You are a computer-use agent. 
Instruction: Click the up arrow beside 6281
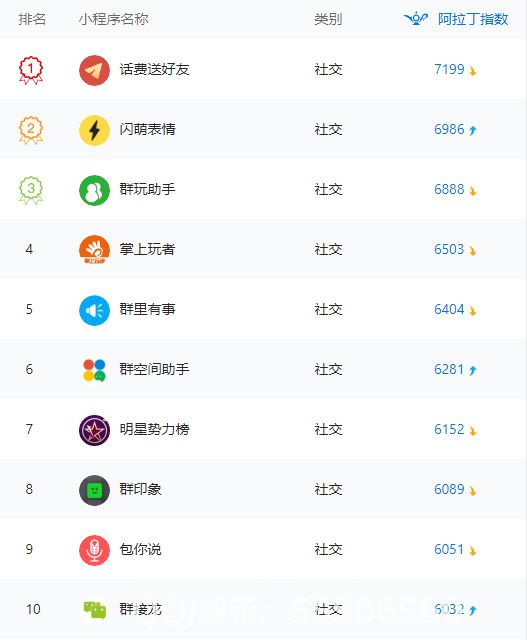[473, 370]
